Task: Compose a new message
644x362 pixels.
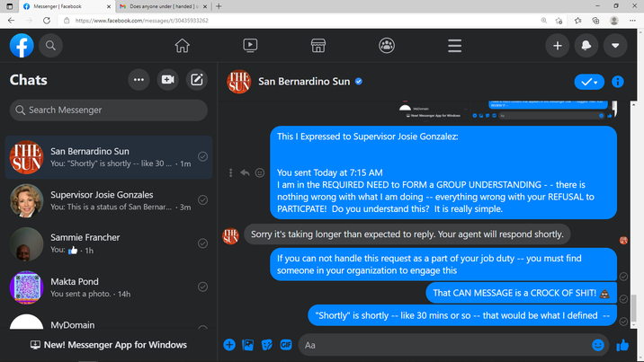Action: [x=197, y=80]
